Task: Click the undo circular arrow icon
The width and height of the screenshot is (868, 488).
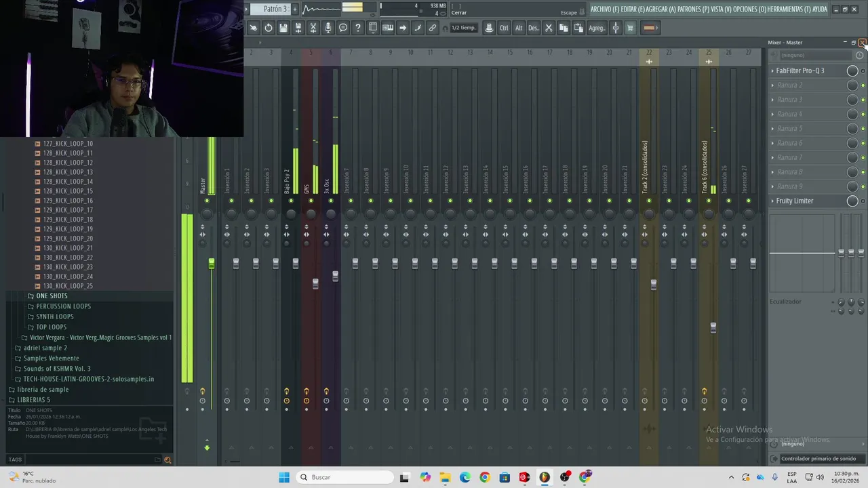Action: (x=269, y=28)
